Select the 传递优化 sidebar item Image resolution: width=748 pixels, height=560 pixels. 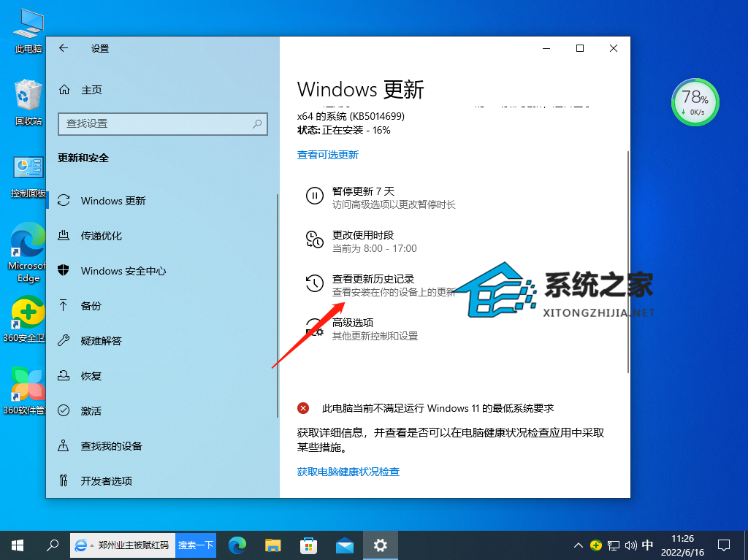click(x=101, y=236)
